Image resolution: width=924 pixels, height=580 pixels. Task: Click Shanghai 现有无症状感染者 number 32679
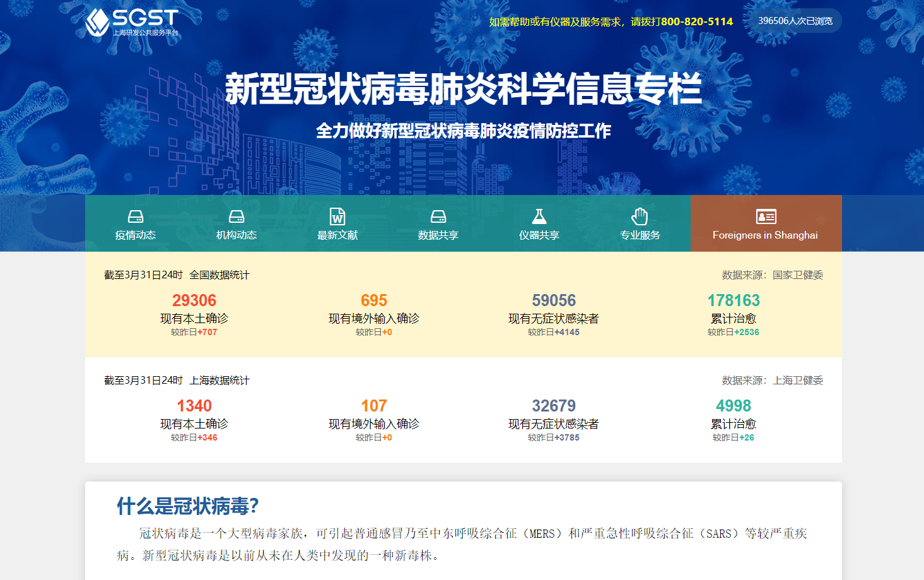554,406
